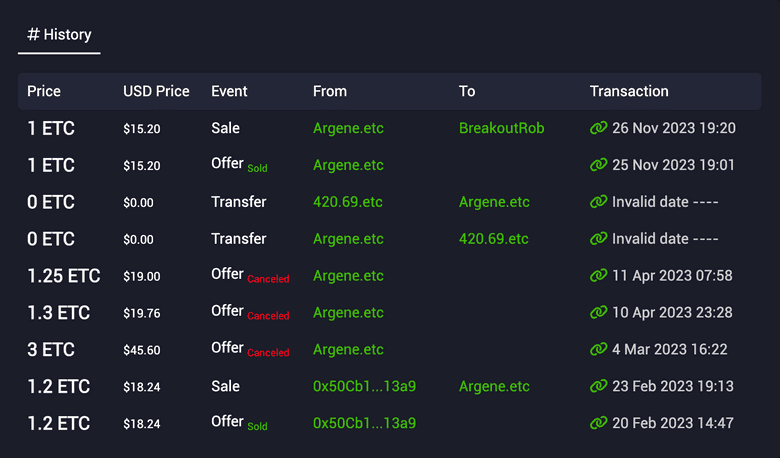Click Argene.etc sender in 26 Nov sale
This screenshot has height=458, width=780.
coord(348,128)
